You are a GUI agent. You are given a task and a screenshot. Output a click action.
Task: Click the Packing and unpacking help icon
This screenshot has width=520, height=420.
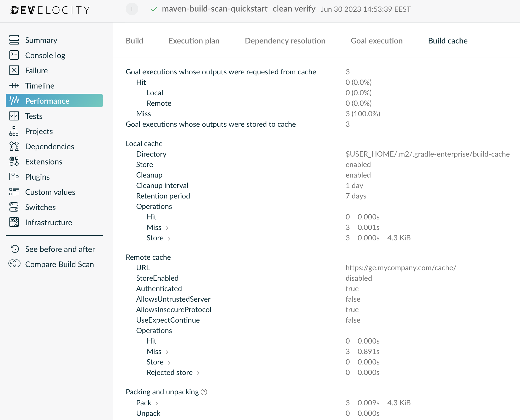pyautogui.click(x=204, y=392)
